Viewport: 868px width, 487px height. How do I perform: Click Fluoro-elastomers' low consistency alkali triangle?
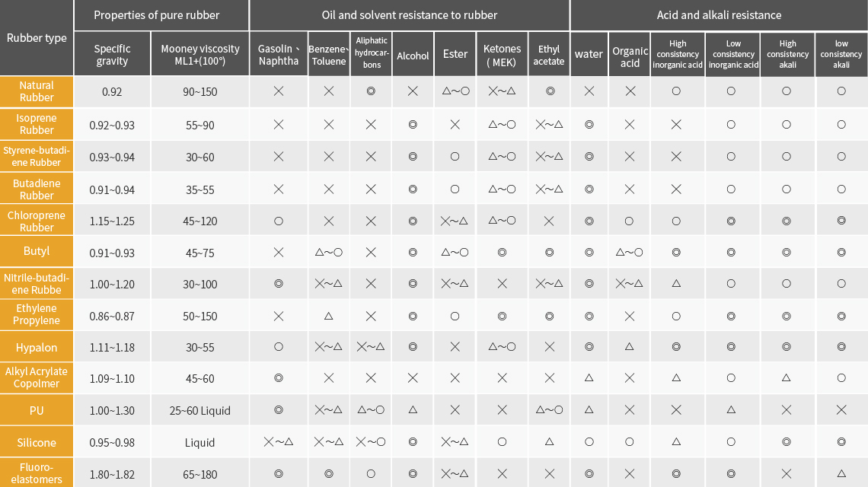[x=841, y=474]
